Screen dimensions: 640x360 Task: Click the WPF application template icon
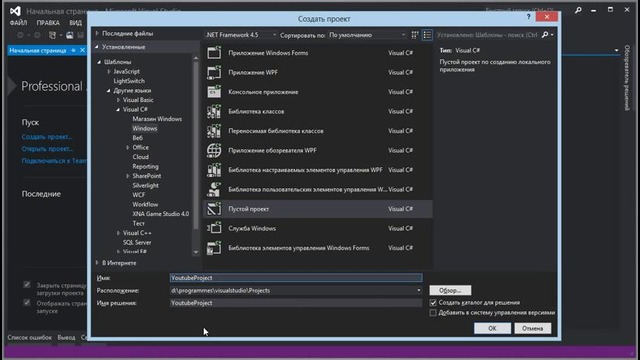coord(214,72)
